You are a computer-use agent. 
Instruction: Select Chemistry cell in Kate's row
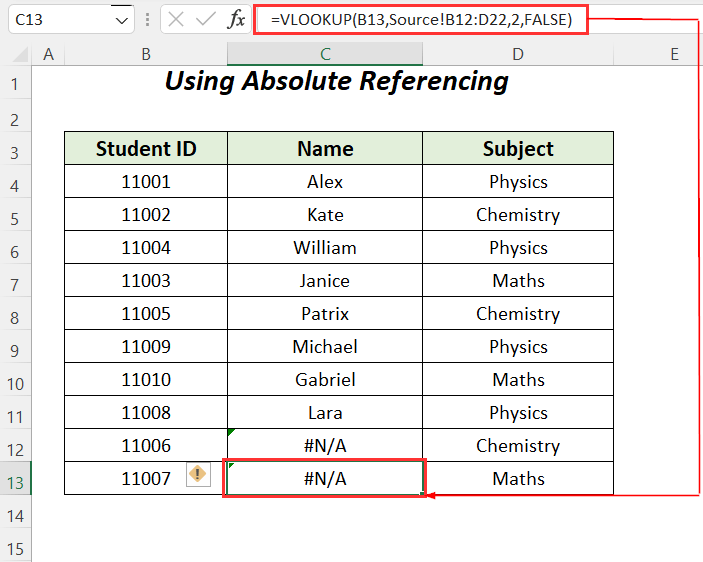(x=518, y=215)
